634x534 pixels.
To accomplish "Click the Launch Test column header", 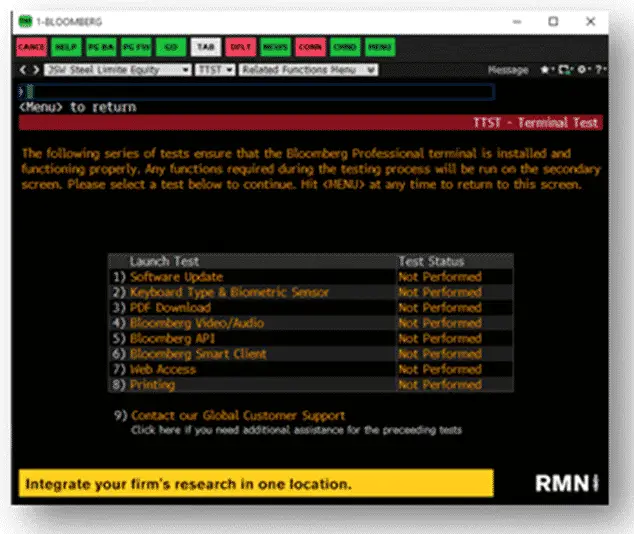I will (x=164, y=262).
